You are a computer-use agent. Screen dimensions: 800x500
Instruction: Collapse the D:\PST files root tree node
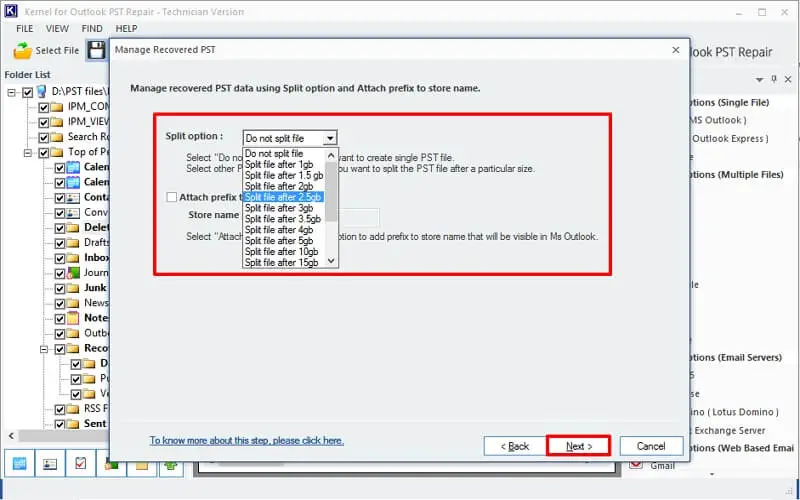(x=12, y=92)
